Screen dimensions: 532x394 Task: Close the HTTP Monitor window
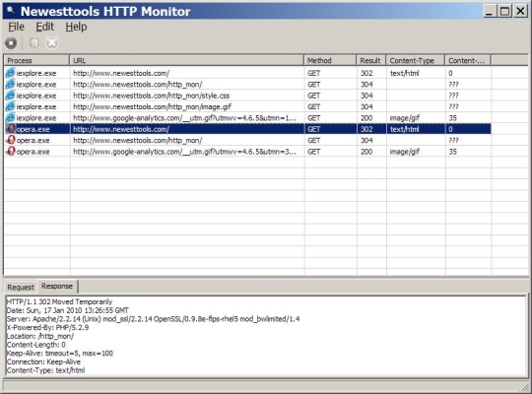520,11
